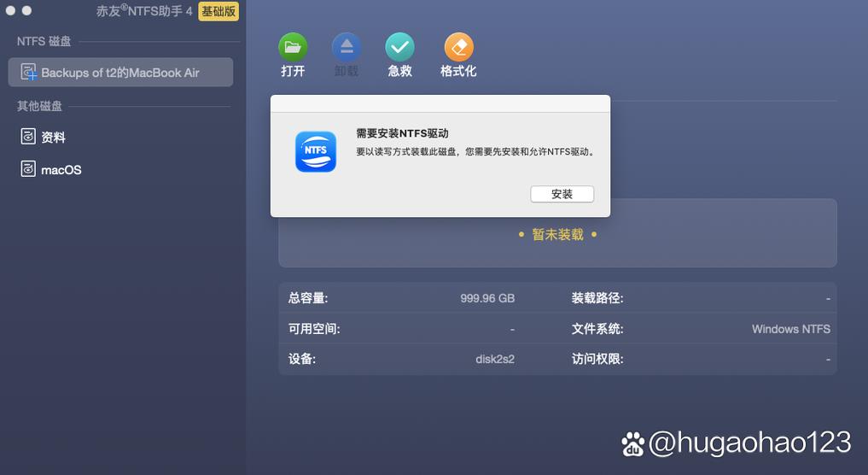868x475 pixels.
Task: Click the NTFS driver app icon in dialog
Action: (316, 151)
